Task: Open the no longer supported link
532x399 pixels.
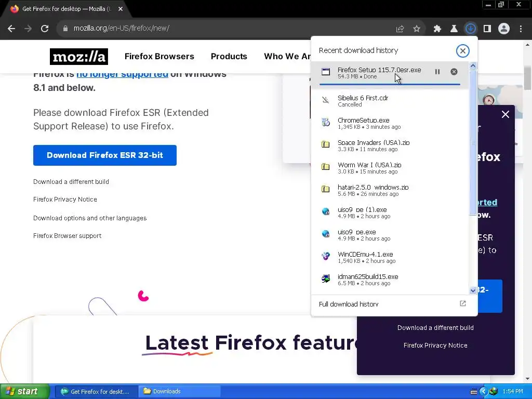Action: tap(122, 74)
